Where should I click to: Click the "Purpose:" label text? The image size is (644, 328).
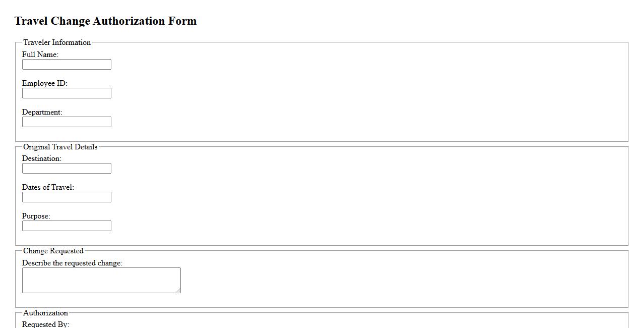[36, 216]
